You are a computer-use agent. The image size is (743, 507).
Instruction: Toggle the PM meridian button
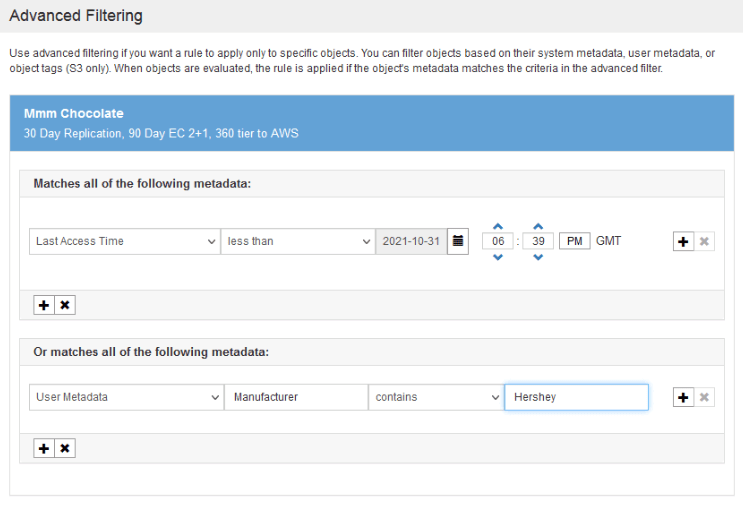click(575, 241)
